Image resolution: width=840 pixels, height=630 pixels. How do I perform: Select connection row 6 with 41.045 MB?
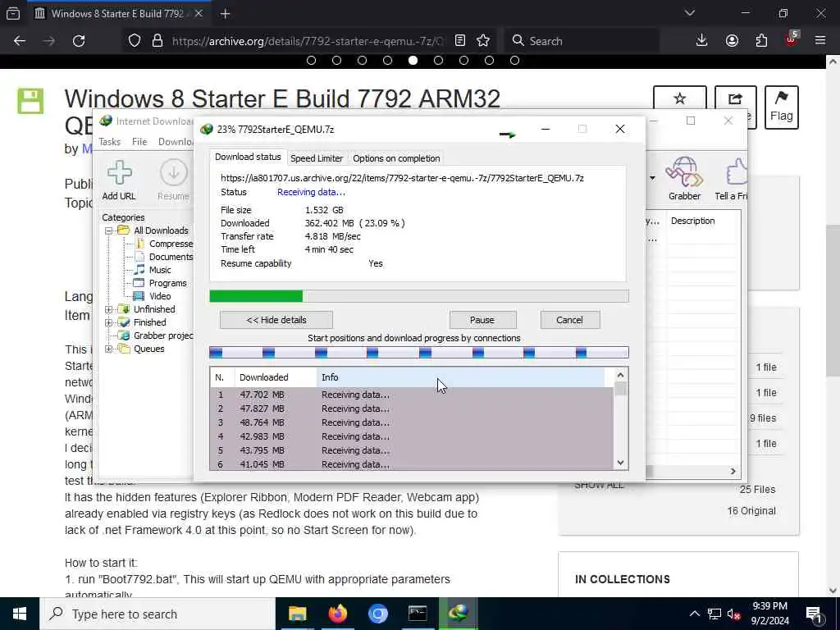coord(412,464)
